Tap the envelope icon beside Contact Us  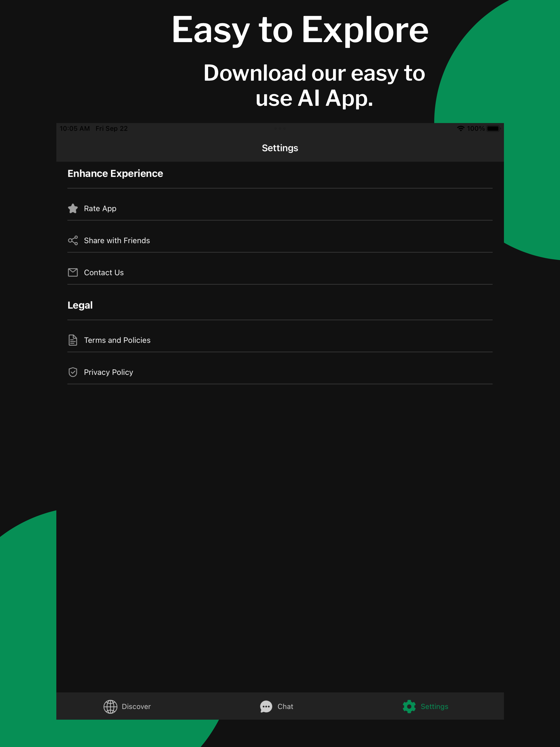[x=73, y=272]
